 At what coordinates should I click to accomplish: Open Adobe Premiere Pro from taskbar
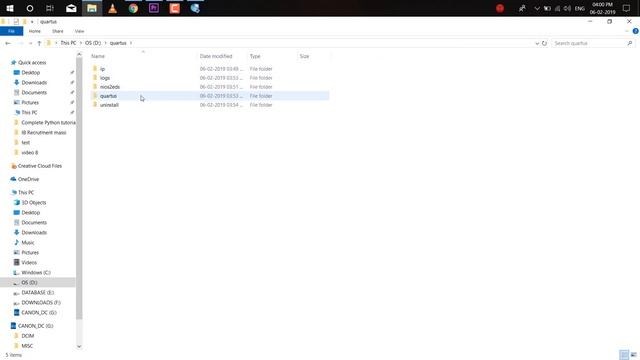pos(154,8)
